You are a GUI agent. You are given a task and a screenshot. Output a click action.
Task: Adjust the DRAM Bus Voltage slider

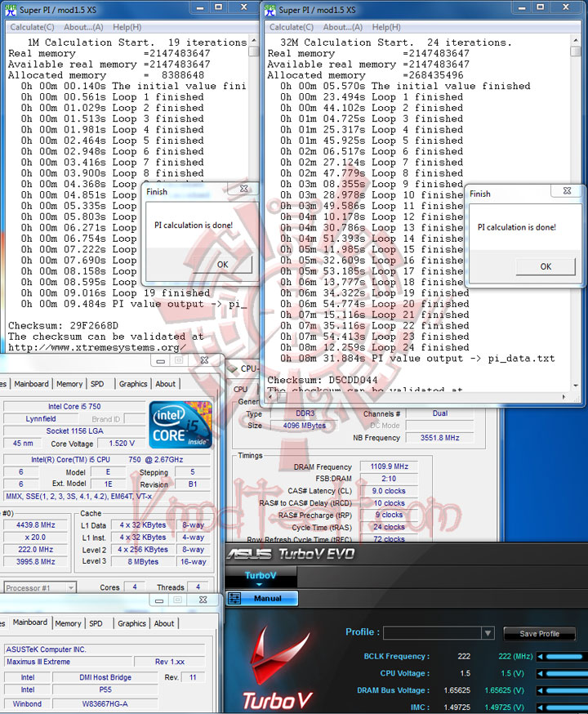click(567, 690)
